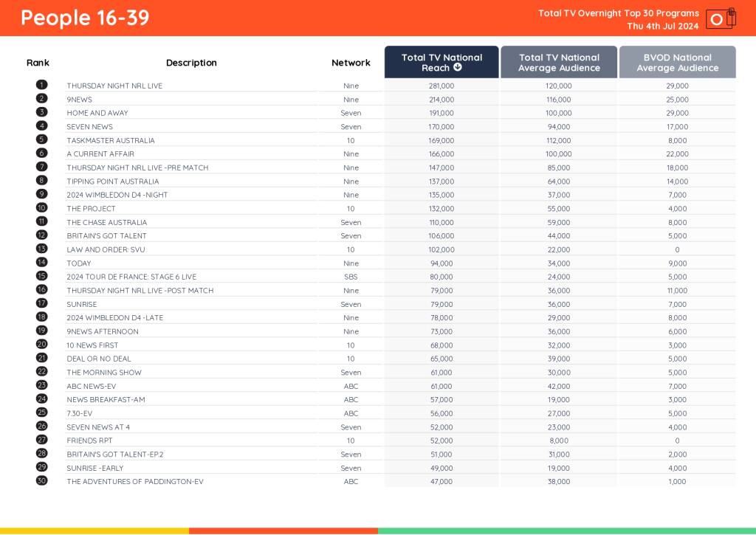The width and height of the screenshot is (756, 535).
Task: Click the rank 13 badge
Action: (41, 249)
